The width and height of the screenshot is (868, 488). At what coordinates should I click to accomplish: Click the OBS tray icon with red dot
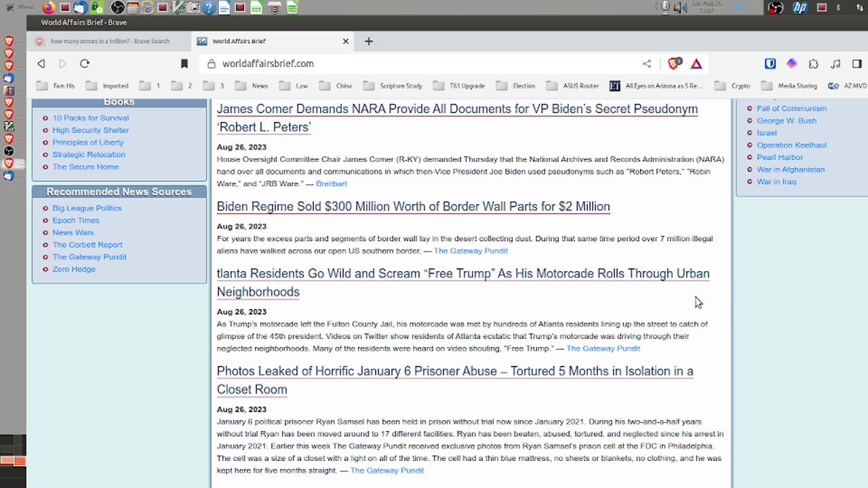776,7
